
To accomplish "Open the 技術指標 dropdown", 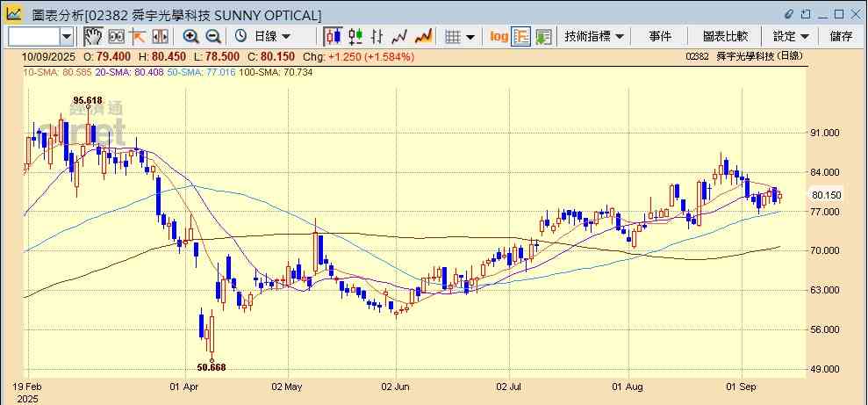I will [594, 37].
